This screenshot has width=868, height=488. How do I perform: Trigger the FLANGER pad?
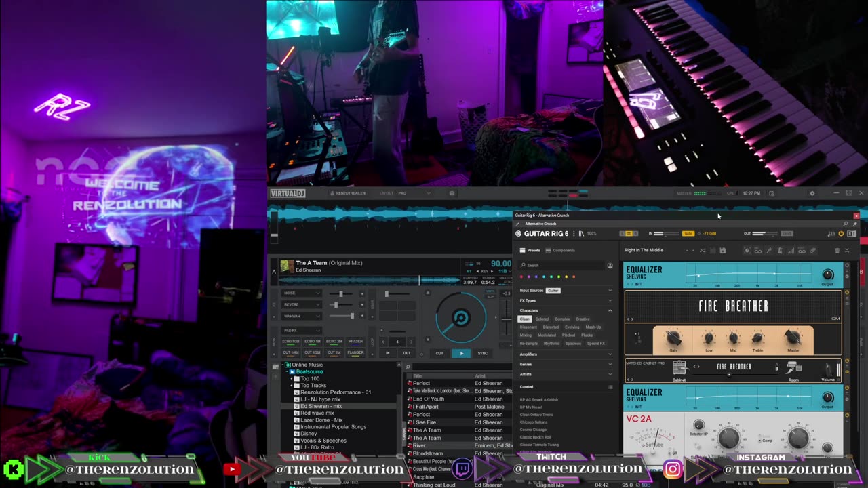(x=355, y=353)
